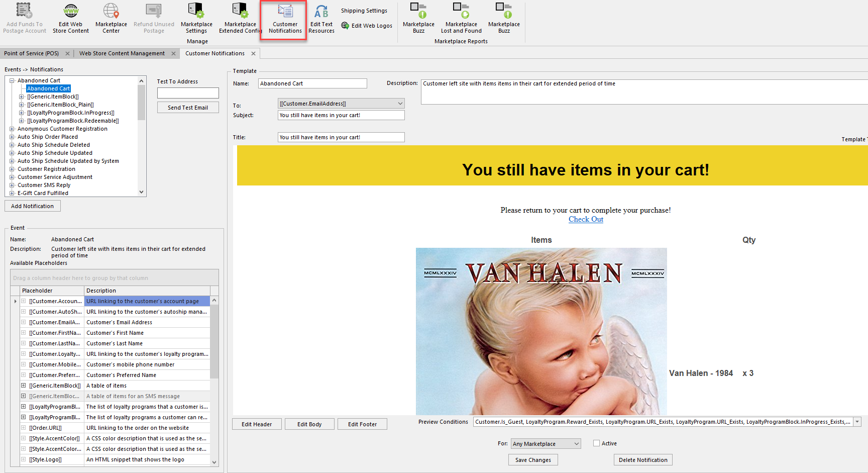Click events tree scroll down arrow
Image resolution: width=868 pixels, height=473 pixels.
click(x=141, y=192)
